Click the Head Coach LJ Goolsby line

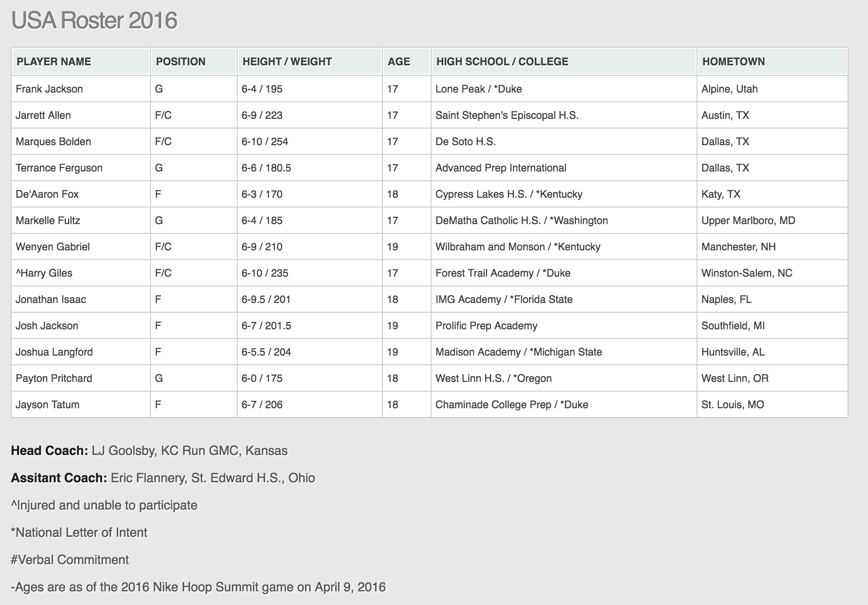(149, 451)
